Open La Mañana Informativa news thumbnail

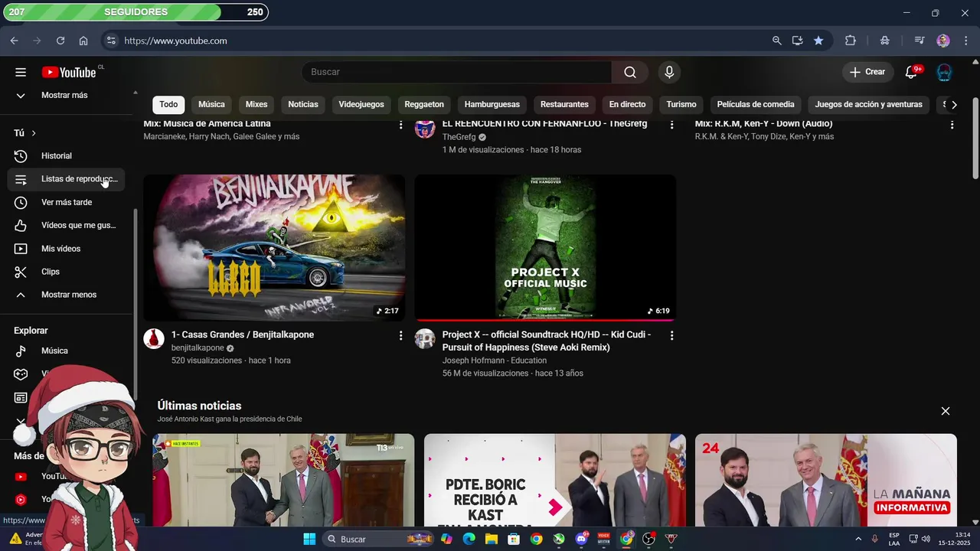pos(826,481)
